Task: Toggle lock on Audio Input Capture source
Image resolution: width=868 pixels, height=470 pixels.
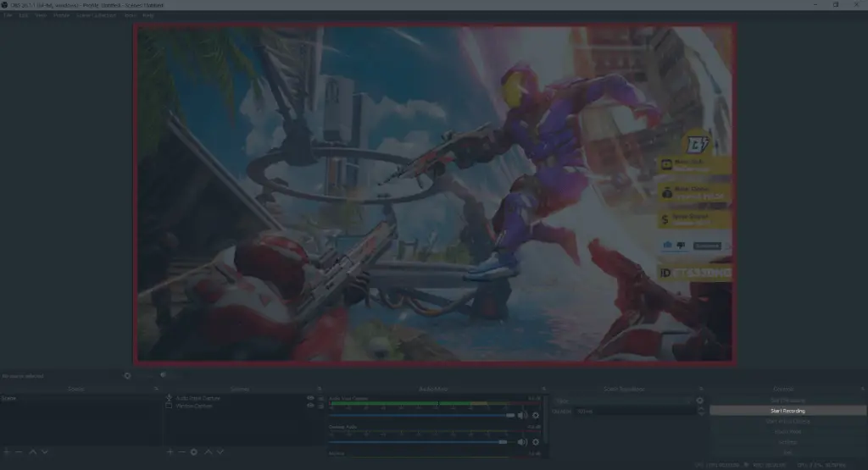Action: pyautogui.click(x=320, y=398)
